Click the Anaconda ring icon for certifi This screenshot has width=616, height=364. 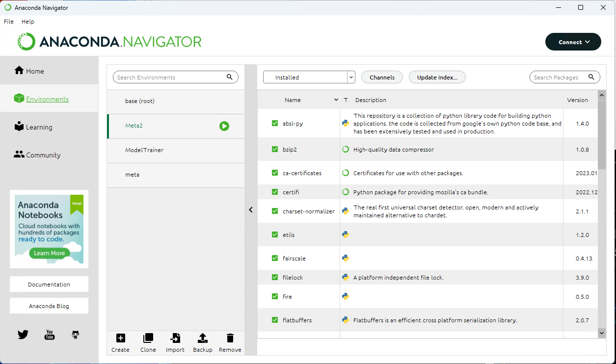tap(346, 192)
